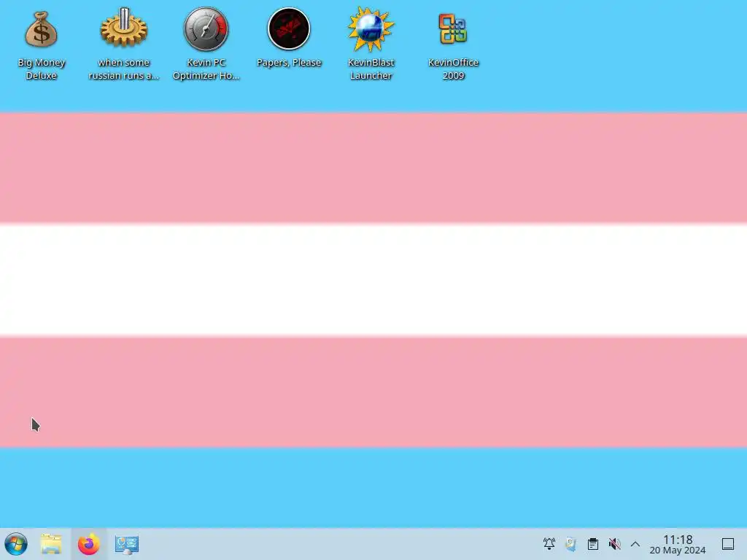Switch to Firefox in the taskbar
This screenshot has height=560, width=747.
(88, 544)
